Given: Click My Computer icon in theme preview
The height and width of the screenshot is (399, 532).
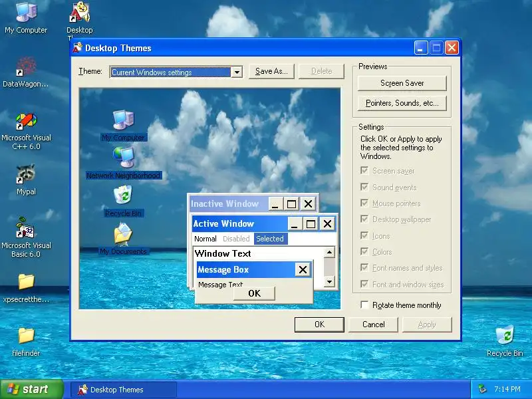Looking at the screenshot, I should pyautogui.click(x=124, y=120).
